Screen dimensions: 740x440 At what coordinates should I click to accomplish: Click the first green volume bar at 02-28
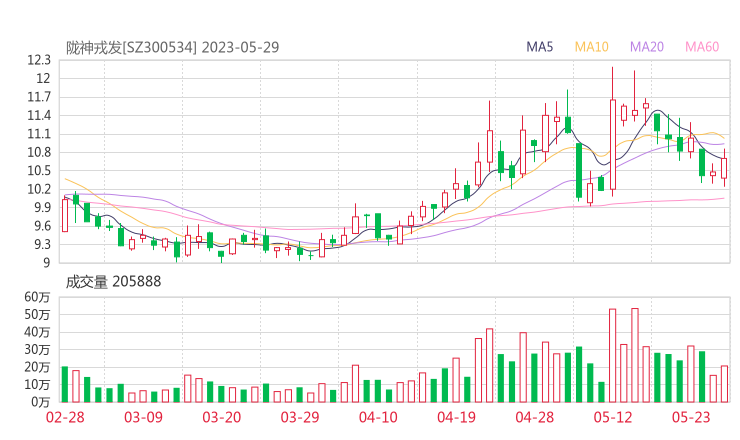[x=65, y=384]
